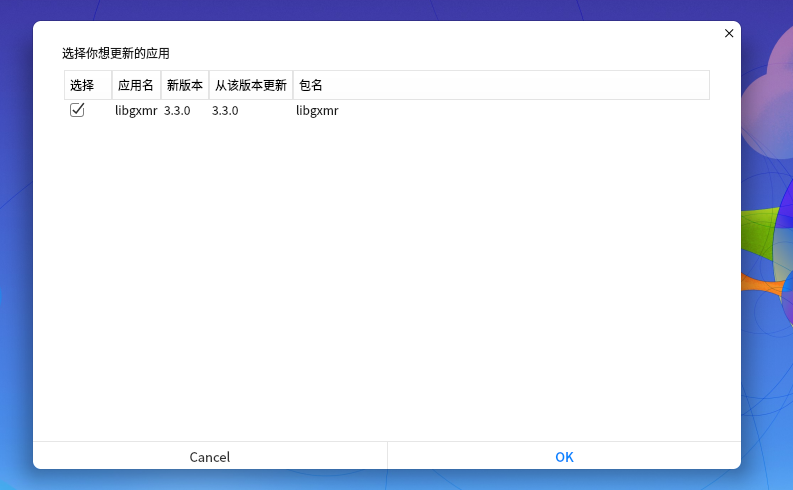Select the libgxmr cell under 应用名
Screen dimensions: 793x490
[x=136, y=110]
